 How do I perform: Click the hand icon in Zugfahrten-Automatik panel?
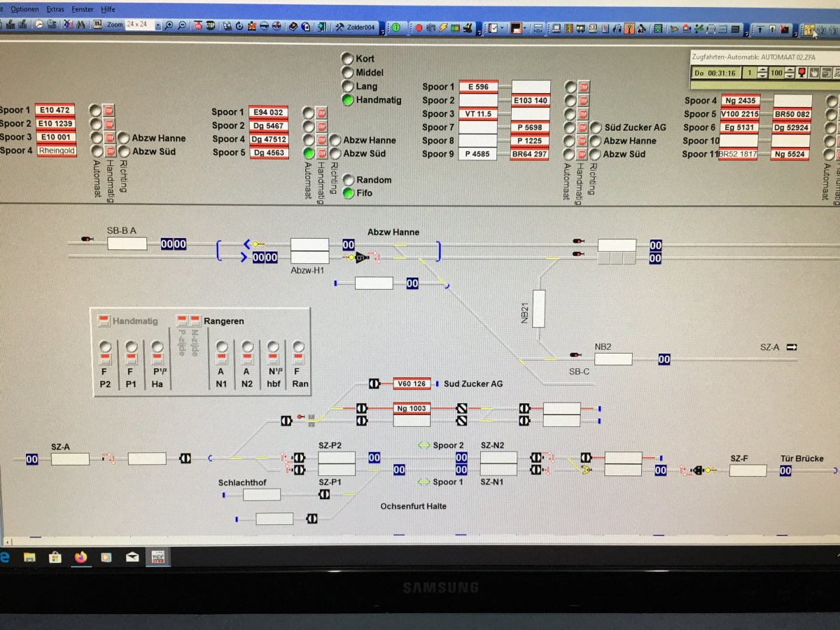(x=814, y=73)
